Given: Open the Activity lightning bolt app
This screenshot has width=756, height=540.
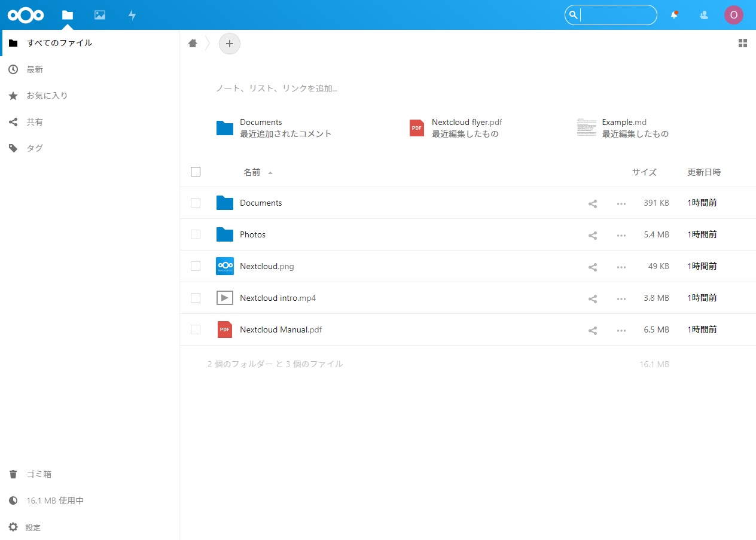Looking at the screenshot, I should (x=132, y=15).
